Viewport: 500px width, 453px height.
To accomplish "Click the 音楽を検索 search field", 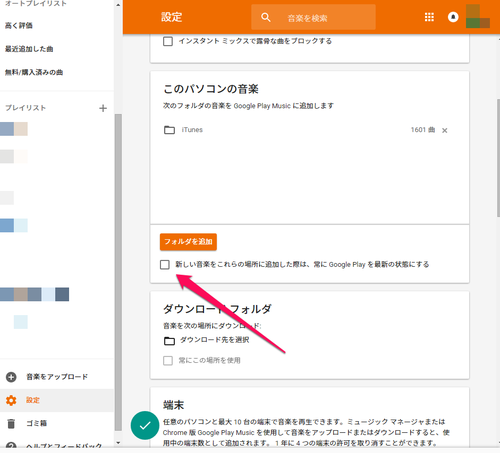I will coord(313,17).
